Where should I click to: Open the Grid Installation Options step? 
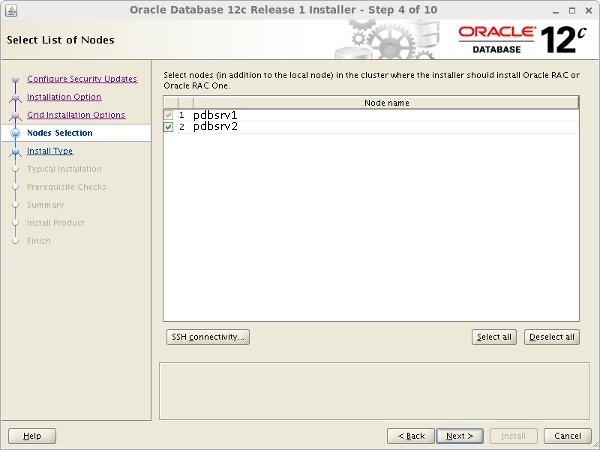click(x=76, y=115)
